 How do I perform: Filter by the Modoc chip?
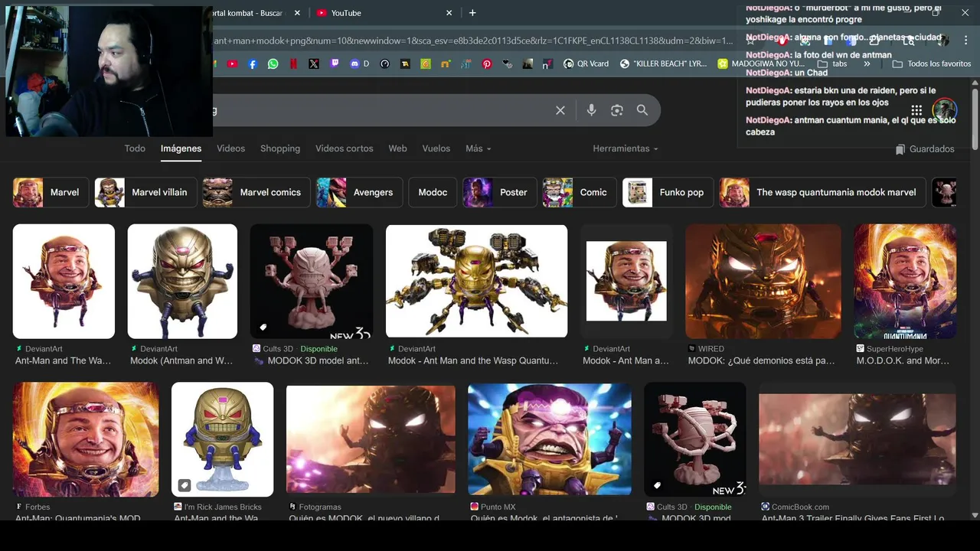433,193
